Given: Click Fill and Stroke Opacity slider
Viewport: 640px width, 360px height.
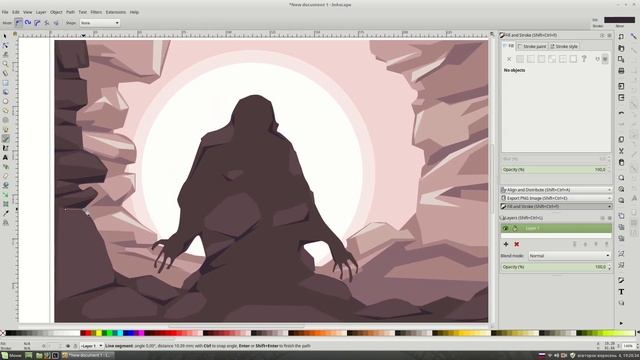Looking at the screenshot, I should (554, 169).
